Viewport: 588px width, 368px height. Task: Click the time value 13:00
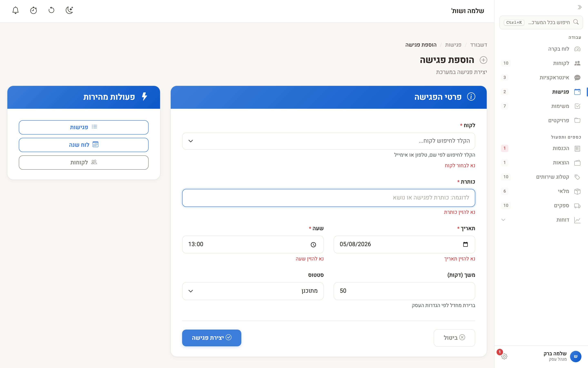coord(196,244)
